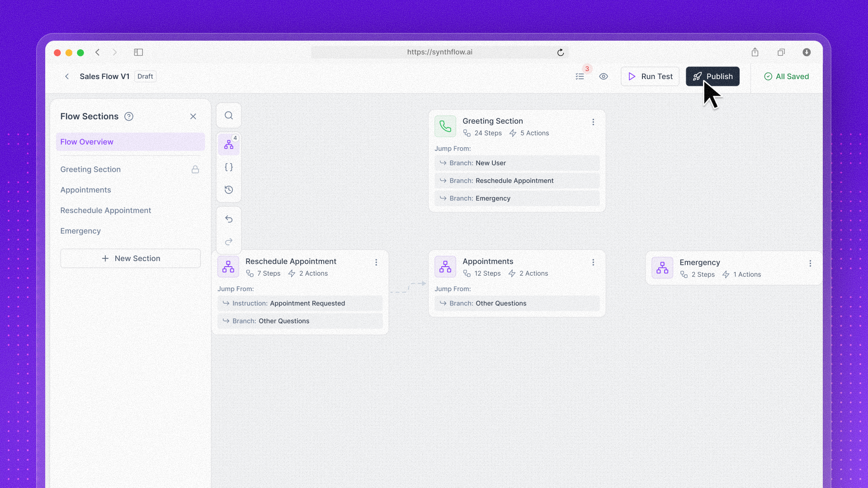Add a New Section

tap(130, 258)
